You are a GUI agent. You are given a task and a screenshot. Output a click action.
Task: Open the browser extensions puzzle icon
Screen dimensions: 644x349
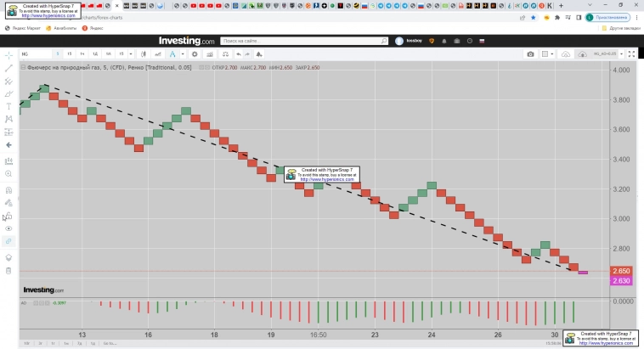pos(557,18)
